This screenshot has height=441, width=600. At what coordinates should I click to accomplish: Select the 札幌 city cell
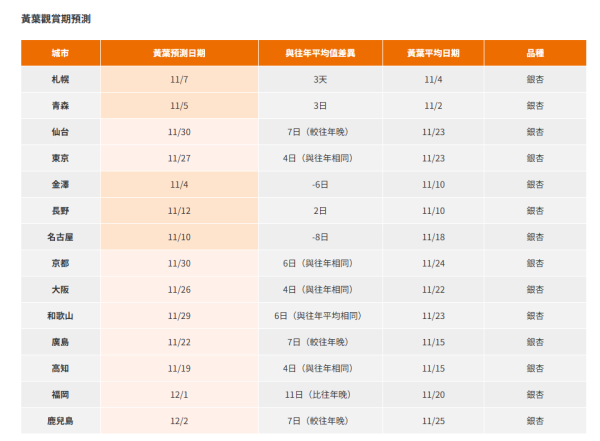pos(60,79)
